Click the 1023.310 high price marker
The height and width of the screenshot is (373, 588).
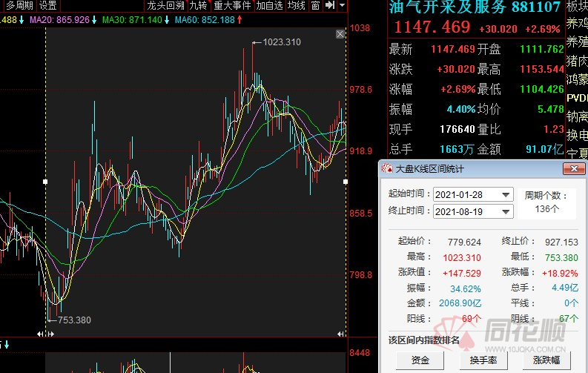click(281, 42)
